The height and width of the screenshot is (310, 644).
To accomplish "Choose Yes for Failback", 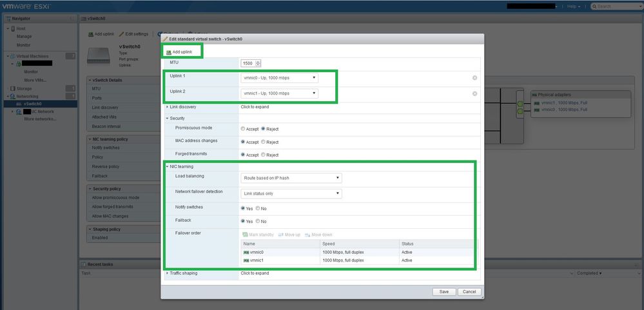I will [243, 221].
